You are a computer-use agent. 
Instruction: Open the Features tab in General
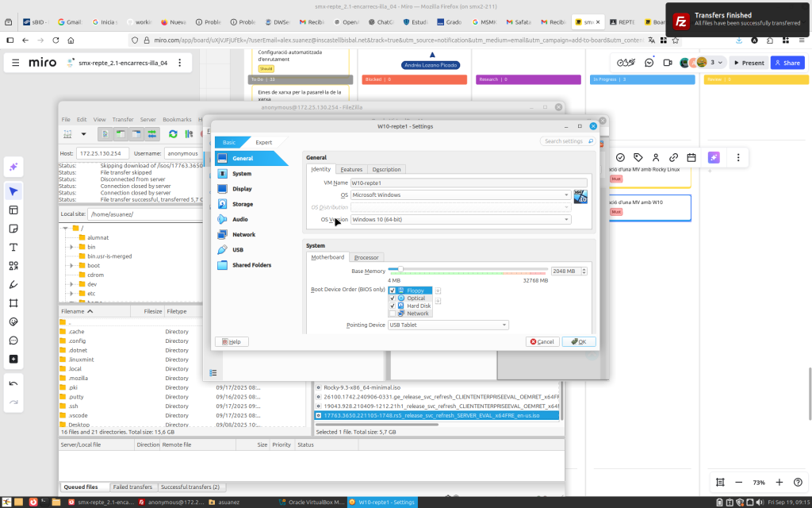[x=351, y=169]
